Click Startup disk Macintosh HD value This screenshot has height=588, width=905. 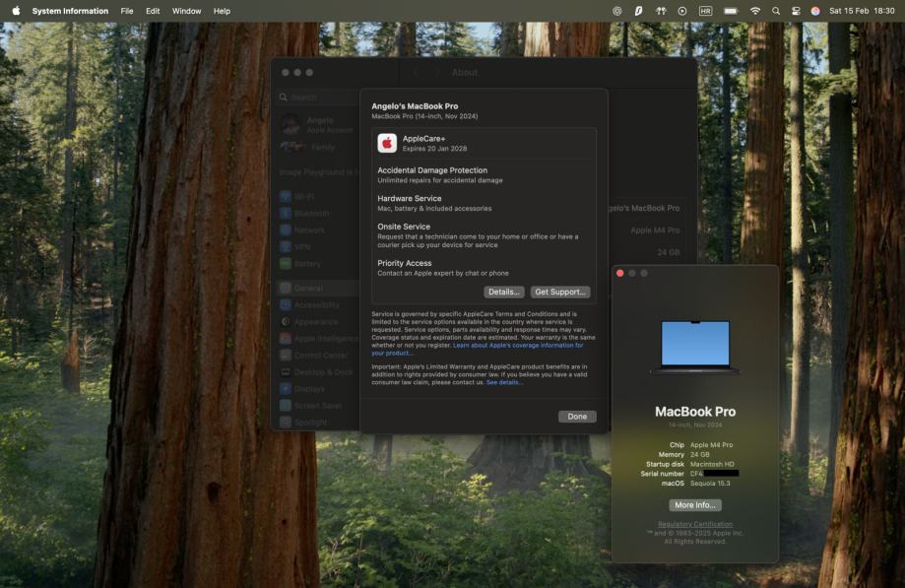712,465
